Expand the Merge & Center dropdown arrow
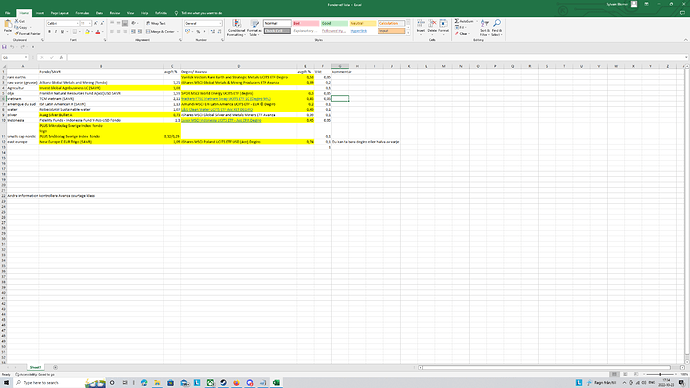Screen dimensions: 690x388 (x=177, y=32)
